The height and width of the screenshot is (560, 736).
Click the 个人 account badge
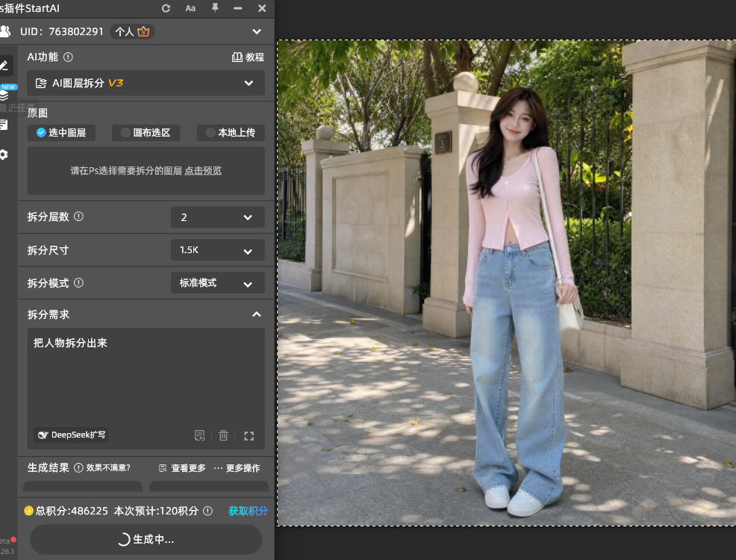[x=132, y=31]
